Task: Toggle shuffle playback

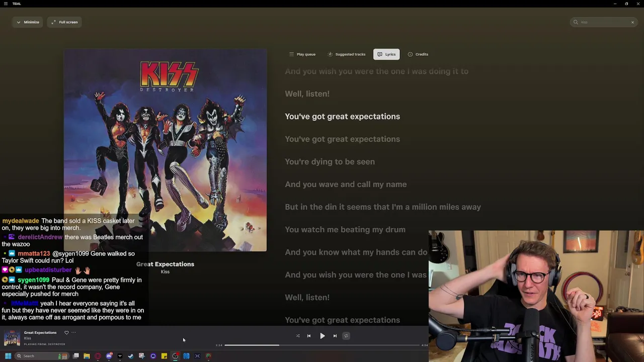Action: (x=298, y=336)
